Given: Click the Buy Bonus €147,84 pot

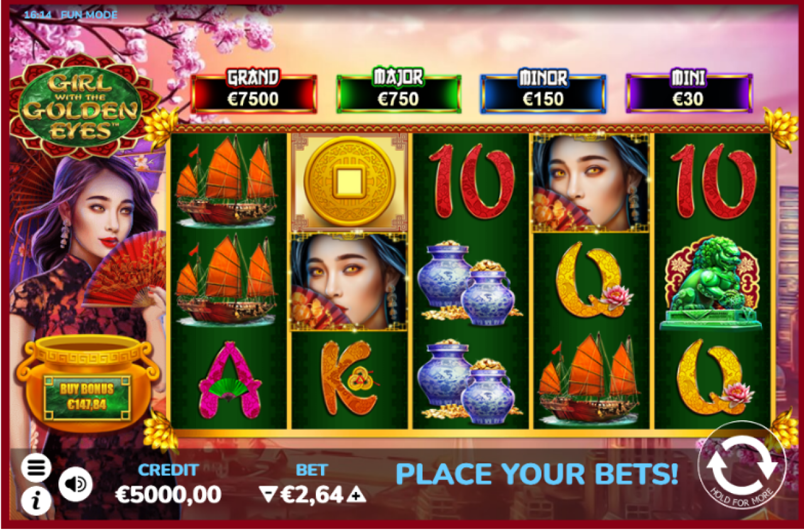Looking at the screenshot, I should 87,383.
